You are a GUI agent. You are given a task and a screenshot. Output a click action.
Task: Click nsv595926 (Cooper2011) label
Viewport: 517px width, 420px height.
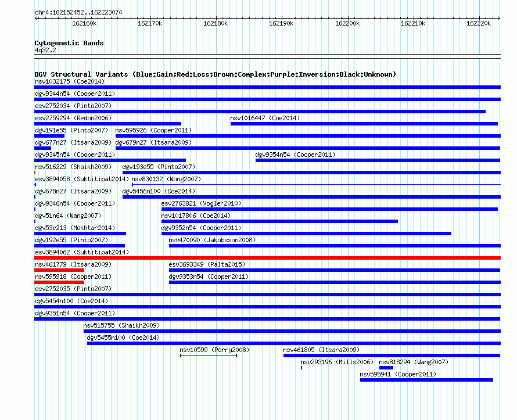point(153,130)
